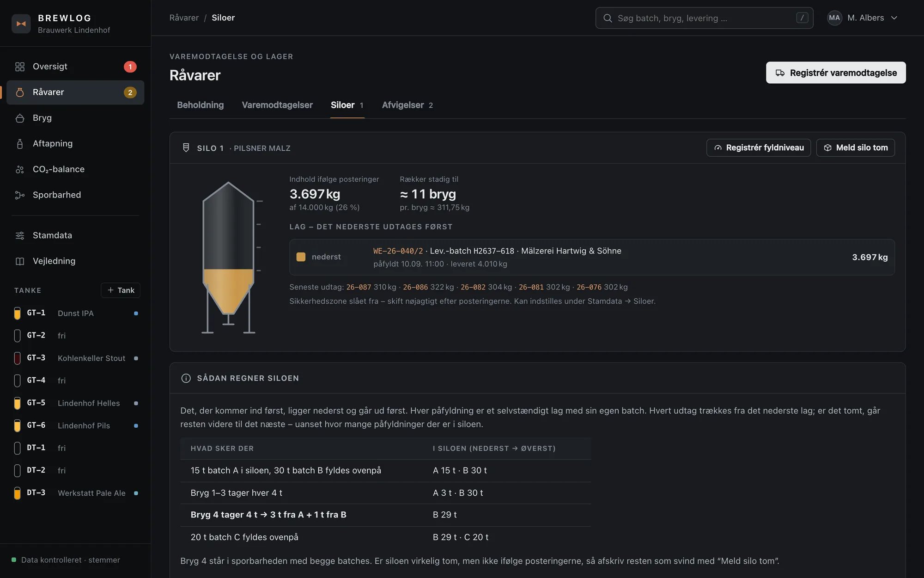The image size is (924, 578).
Task: Open brew 26-087 from seneste udtag
Action: [x=359, y=287]
